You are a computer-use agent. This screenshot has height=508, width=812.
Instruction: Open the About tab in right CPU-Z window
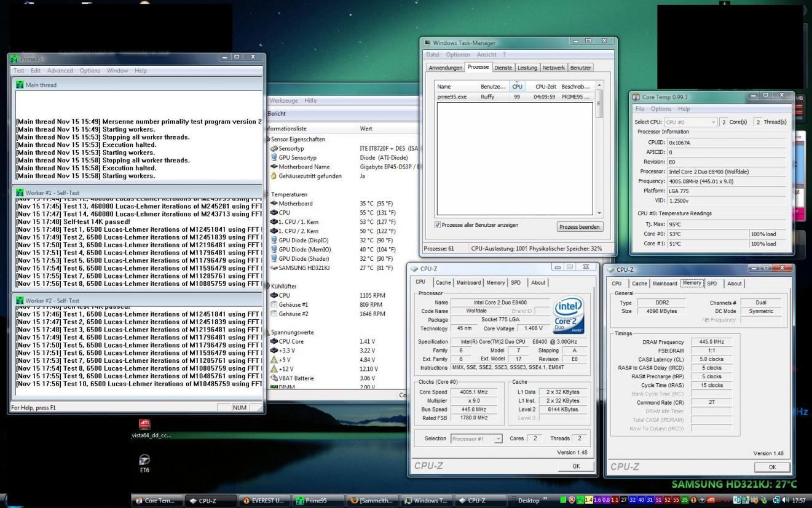734,284
